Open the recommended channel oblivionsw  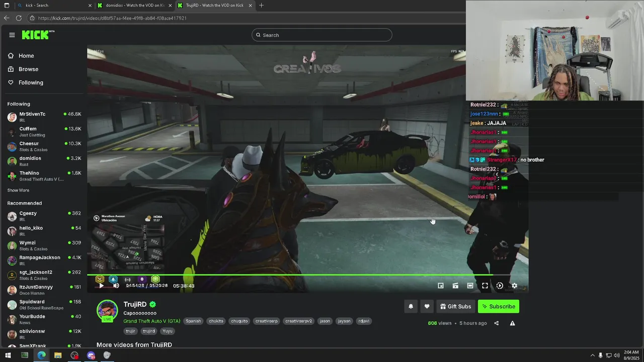click(44, 334)
